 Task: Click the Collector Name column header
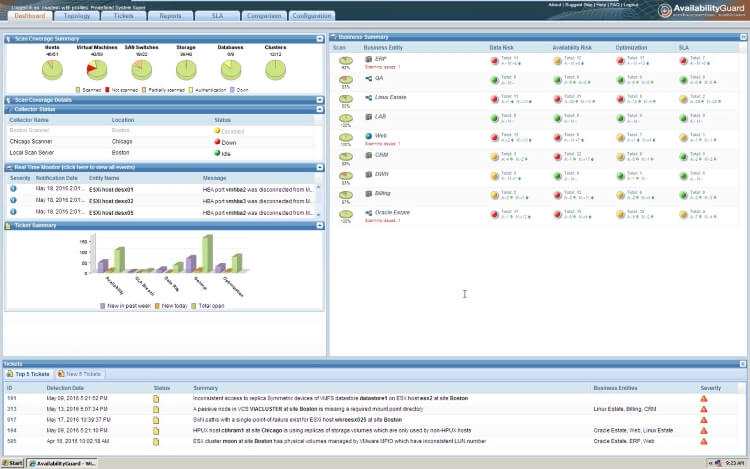29,120
